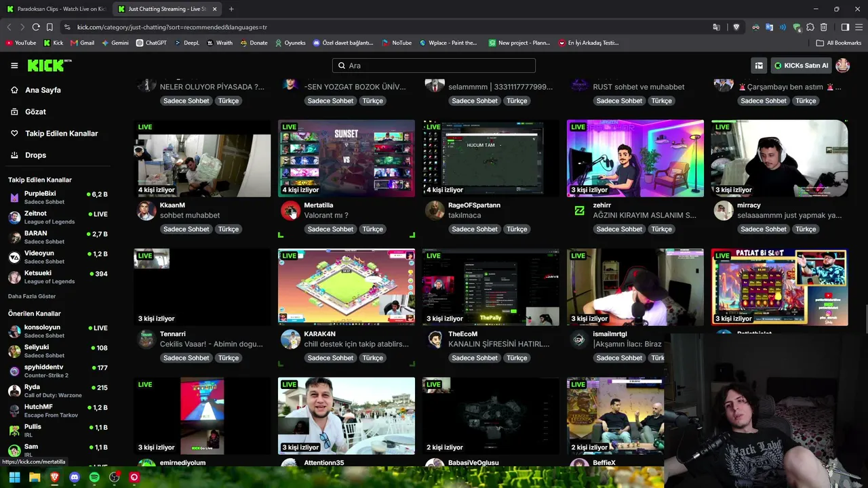The height and width of the screenshot is (488, 868).
Task: Toggle the Kick sidebar hamburger menu
Action: point(14,66)
